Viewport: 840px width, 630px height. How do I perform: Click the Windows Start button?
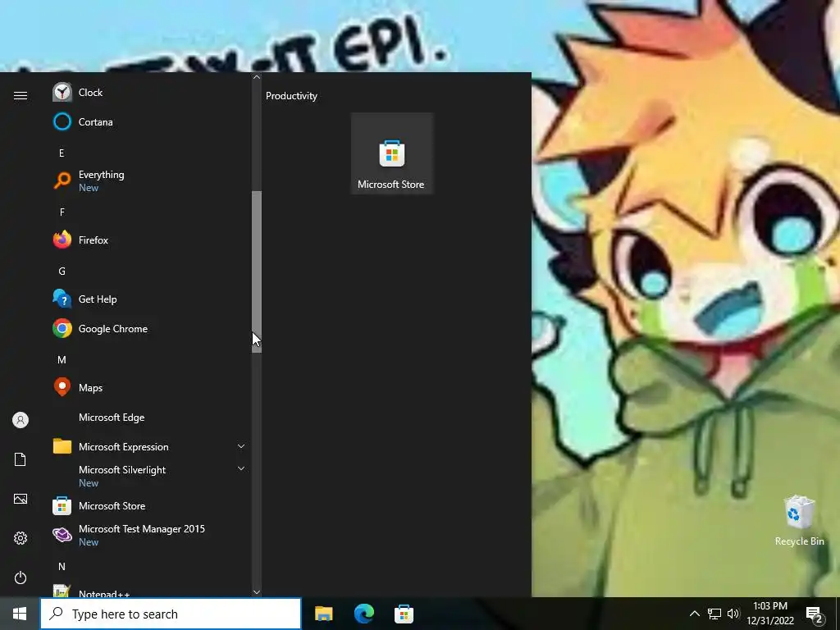[20, 614]
